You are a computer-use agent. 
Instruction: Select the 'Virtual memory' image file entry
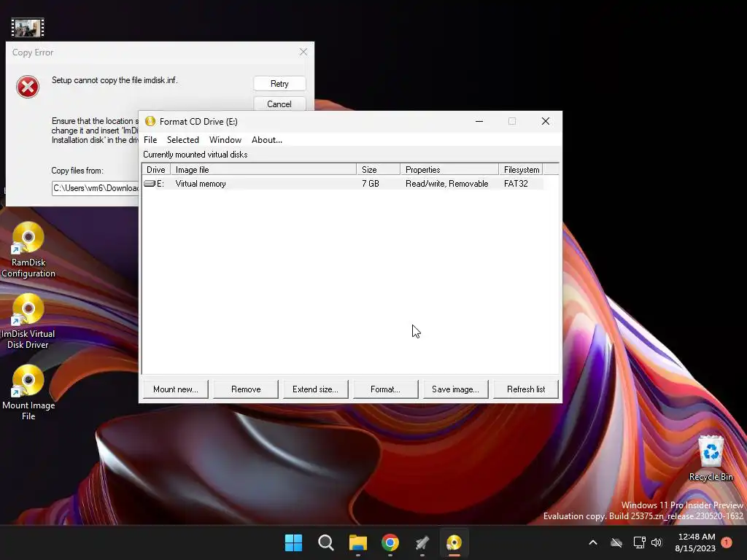(x=201, y=183)
